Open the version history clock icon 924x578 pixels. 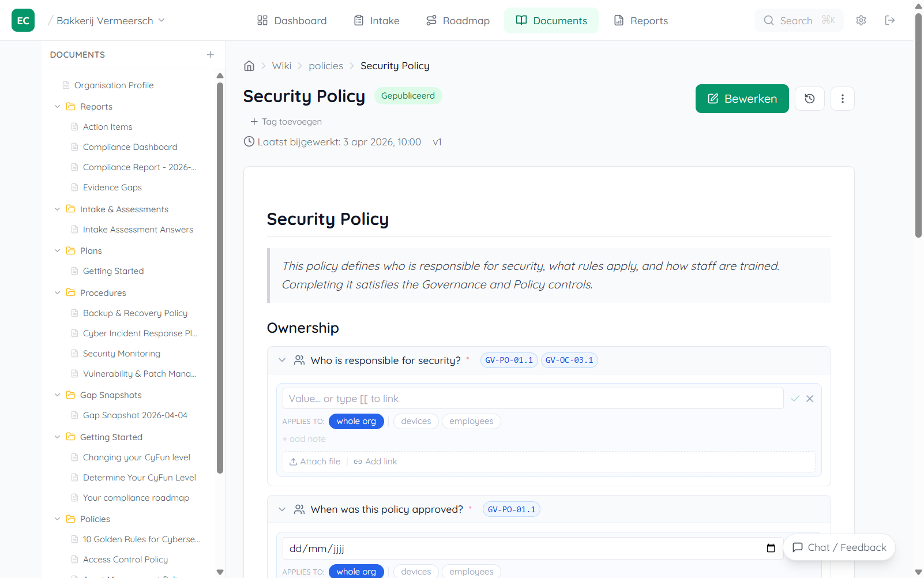coord(809,98)
